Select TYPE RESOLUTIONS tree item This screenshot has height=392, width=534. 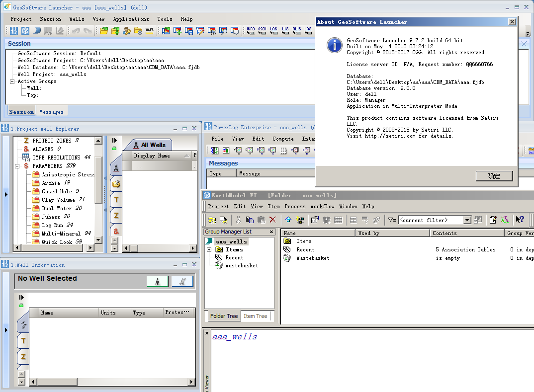(x=57, y=157)
